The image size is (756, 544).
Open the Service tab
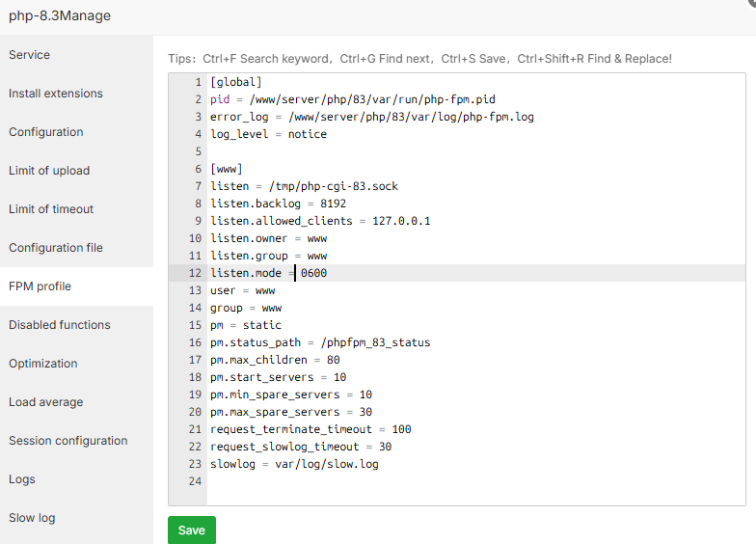(x=30, y=55)
